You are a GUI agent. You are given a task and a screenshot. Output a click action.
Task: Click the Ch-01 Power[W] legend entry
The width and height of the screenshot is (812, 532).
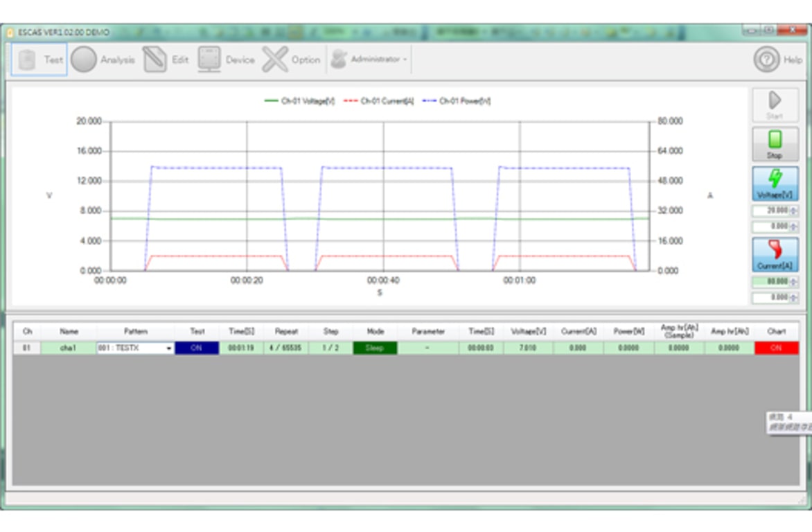(457, 101)
